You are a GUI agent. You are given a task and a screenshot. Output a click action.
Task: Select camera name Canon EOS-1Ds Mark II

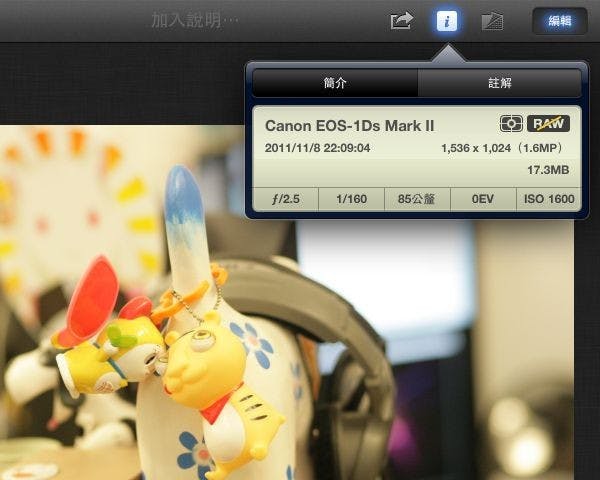[349, 126]
